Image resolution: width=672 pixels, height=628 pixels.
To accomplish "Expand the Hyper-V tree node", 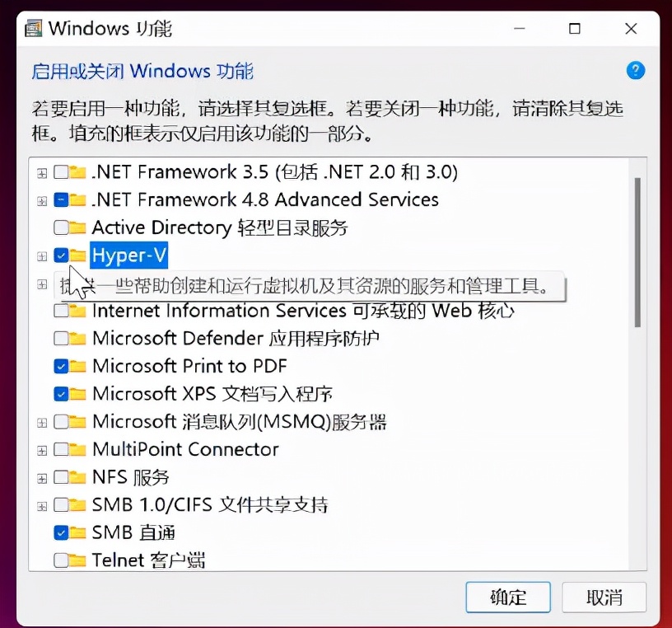I will (x=42, y=255).
